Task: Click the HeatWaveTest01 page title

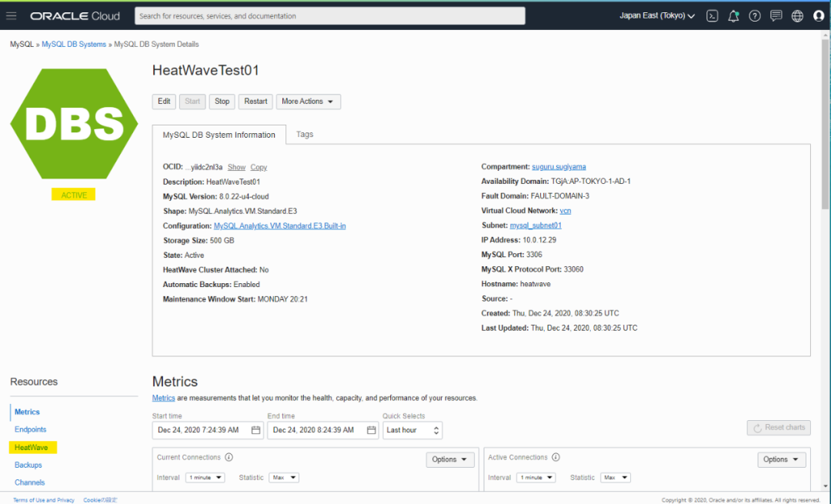Action: pos(205,70)
